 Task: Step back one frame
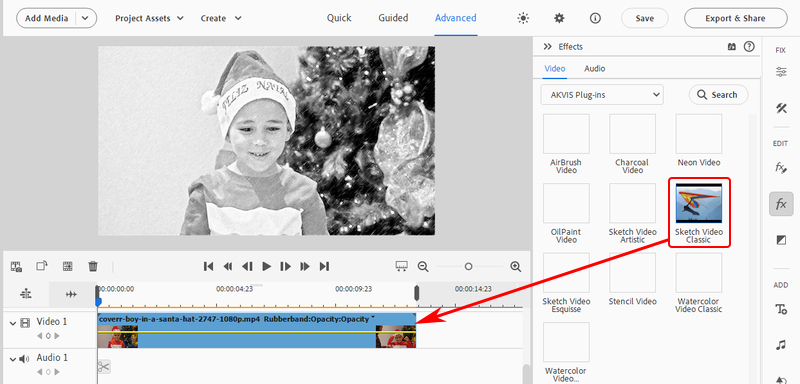(x=247, y=266)
